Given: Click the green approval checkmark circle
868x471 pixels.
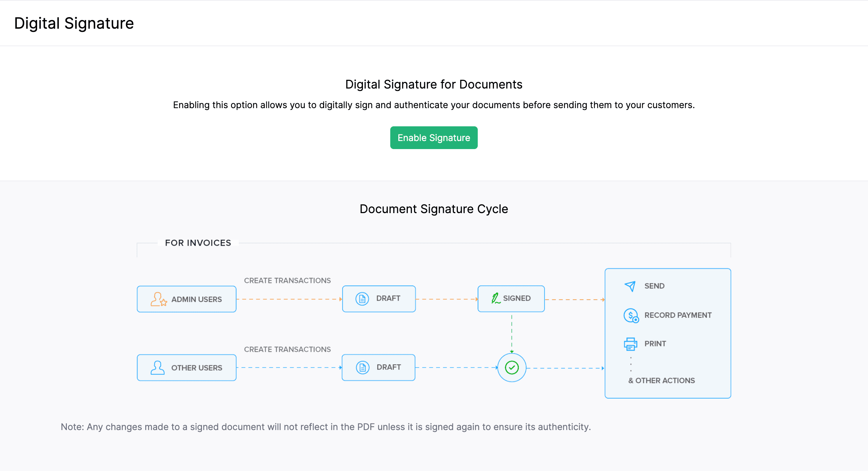Looking at the screenshot, I should tap(512, 367).
